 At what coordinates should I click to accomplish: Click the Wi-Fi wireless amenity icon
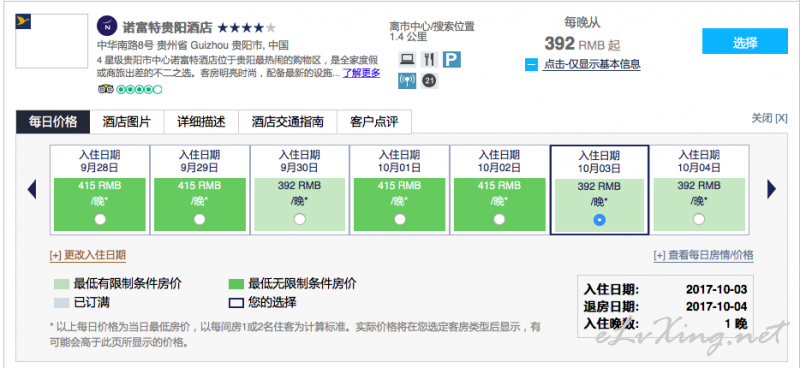pos(407,81)
